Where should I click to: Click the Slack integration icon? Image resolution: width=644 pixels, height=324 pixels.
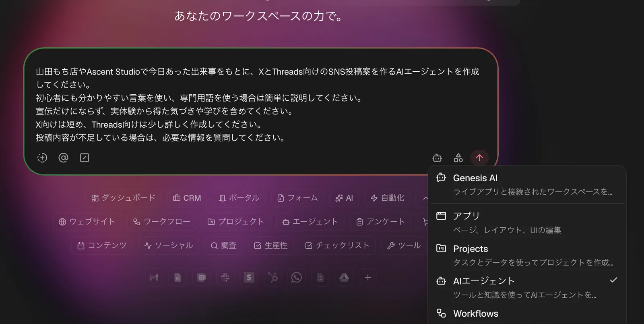click(x=225, y=277)
